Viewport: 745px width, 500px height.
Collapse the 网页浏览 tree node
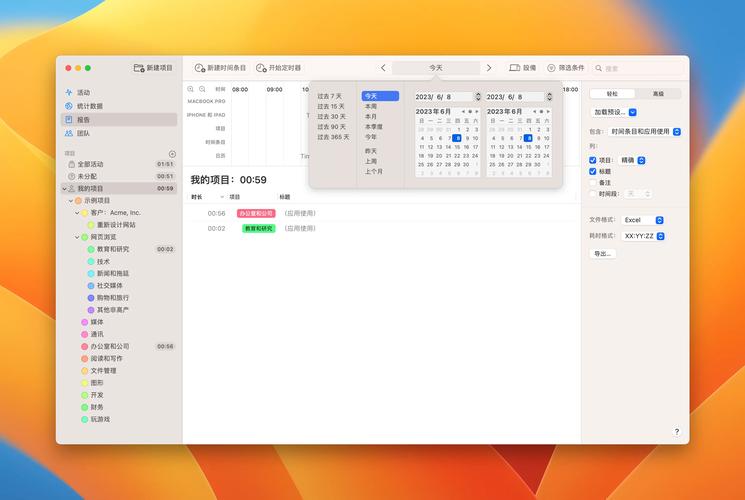pyautogui.click(x=77, y=237)
